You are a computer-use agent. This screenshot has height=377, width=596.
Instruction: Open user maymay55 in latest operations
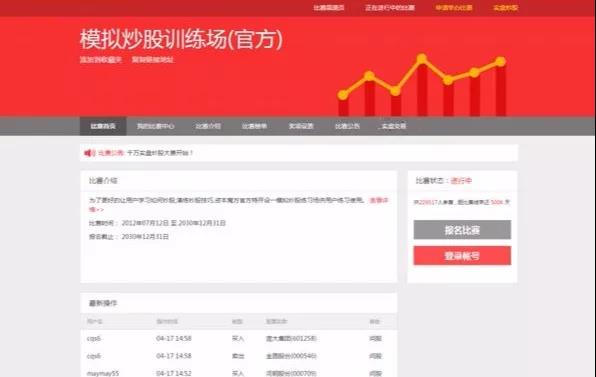click(x=103, y=373)
